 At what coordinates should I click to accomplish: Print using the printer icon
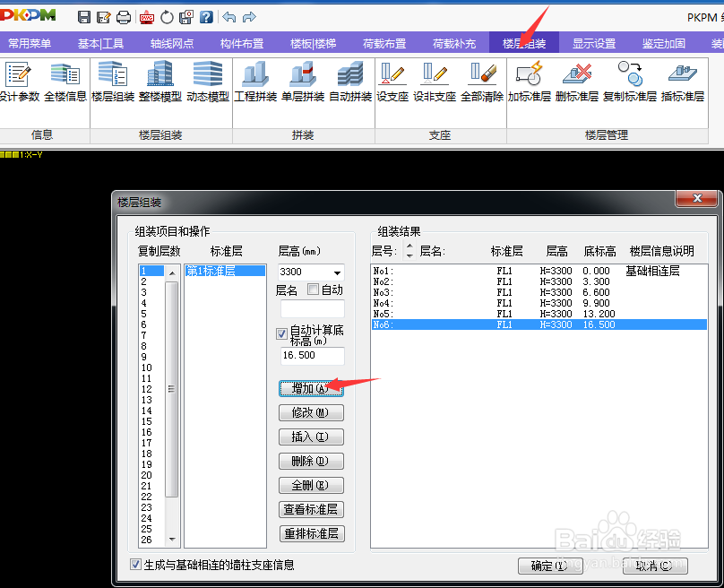point(124,18)
